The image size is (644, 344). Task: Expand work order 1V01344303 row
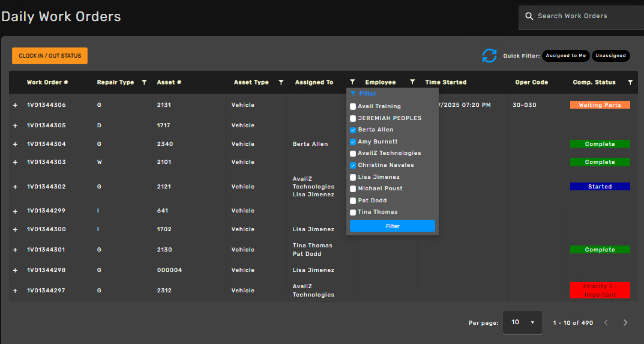15,162
